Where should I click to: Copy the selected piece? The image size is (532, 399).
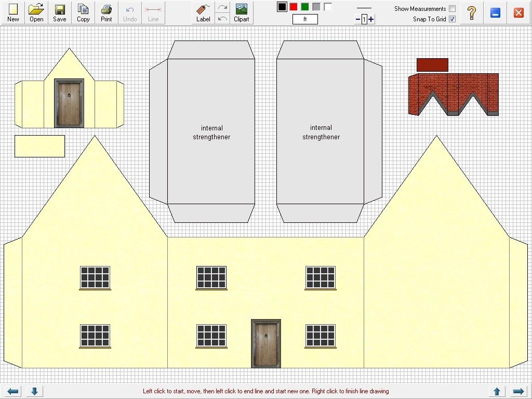pyautogui.click(x=83, y=11)
